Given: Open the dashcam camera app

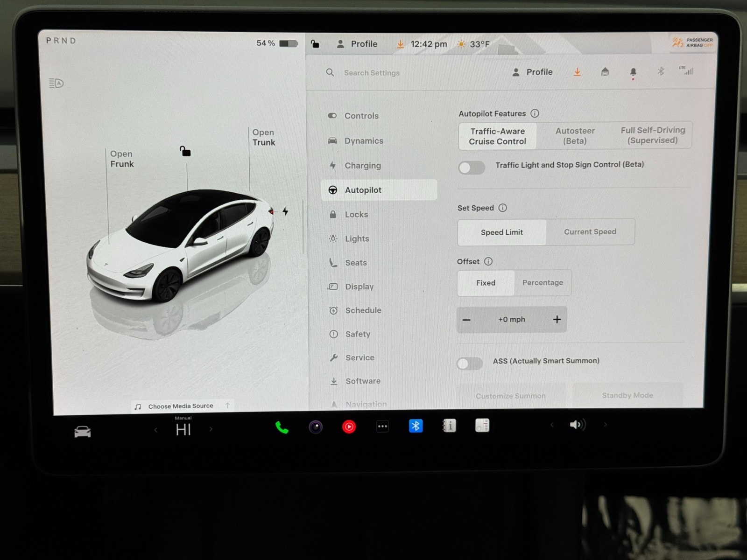Looking at the screenshot, I should [x=316, y=427].
